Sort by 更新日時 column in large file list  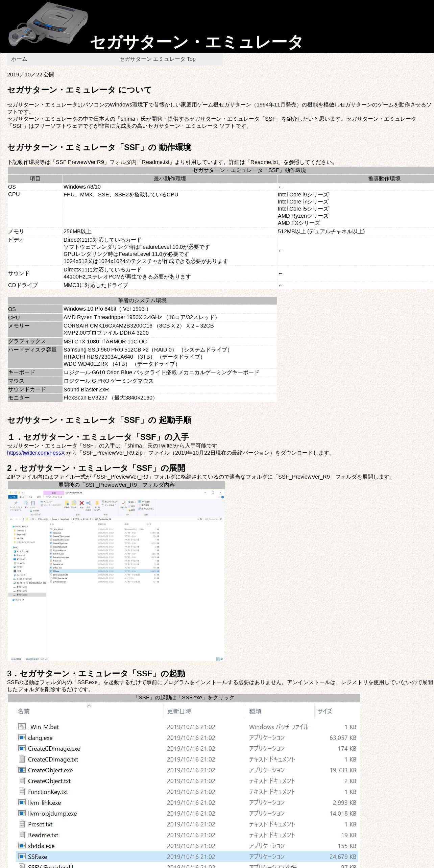pyautogui.click(x=179, y=711)
